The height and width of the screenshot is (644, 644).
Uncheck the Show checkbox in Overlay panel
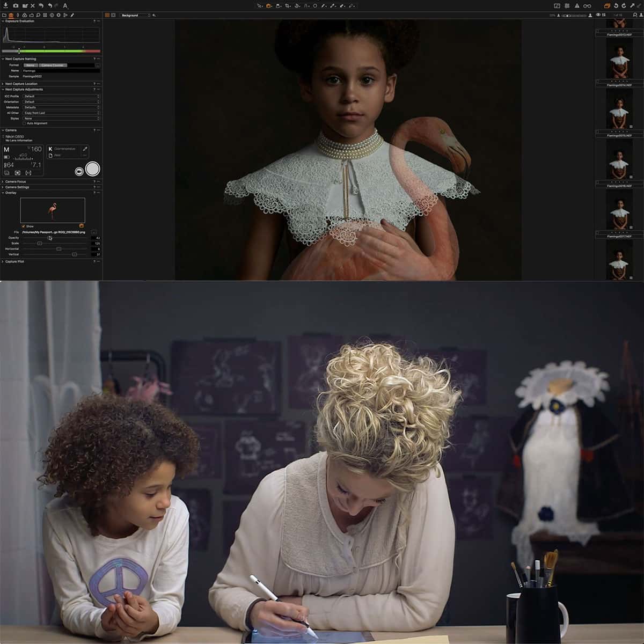tap(24, 226)
